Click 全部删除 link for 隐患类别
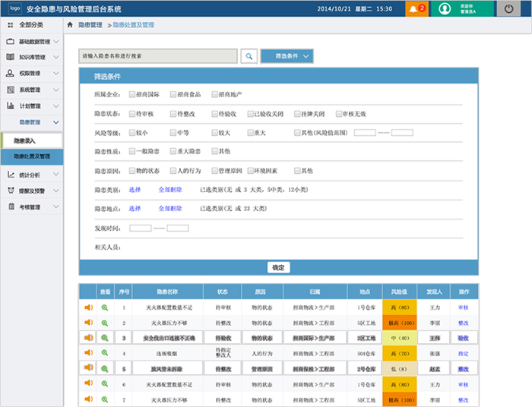Screen dimensions: 532x407 click(170, 189)
